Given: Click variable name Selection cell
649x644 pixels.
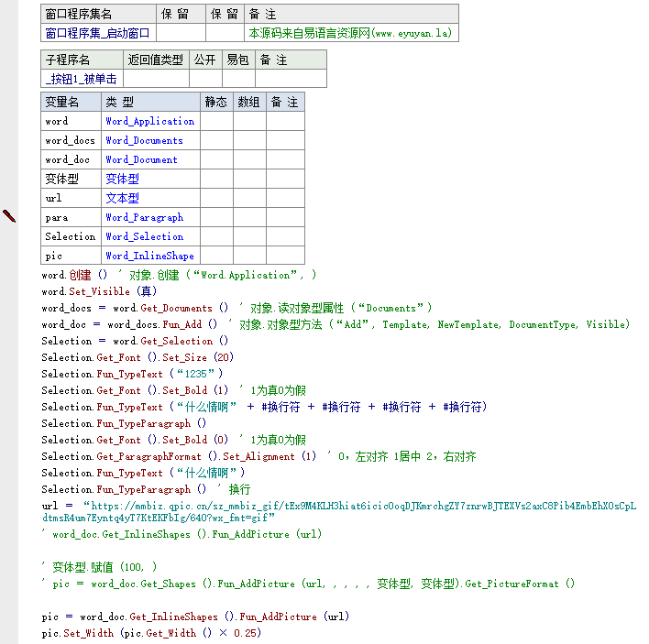Looking at the screenshot, I should click(x=71, y=236).
